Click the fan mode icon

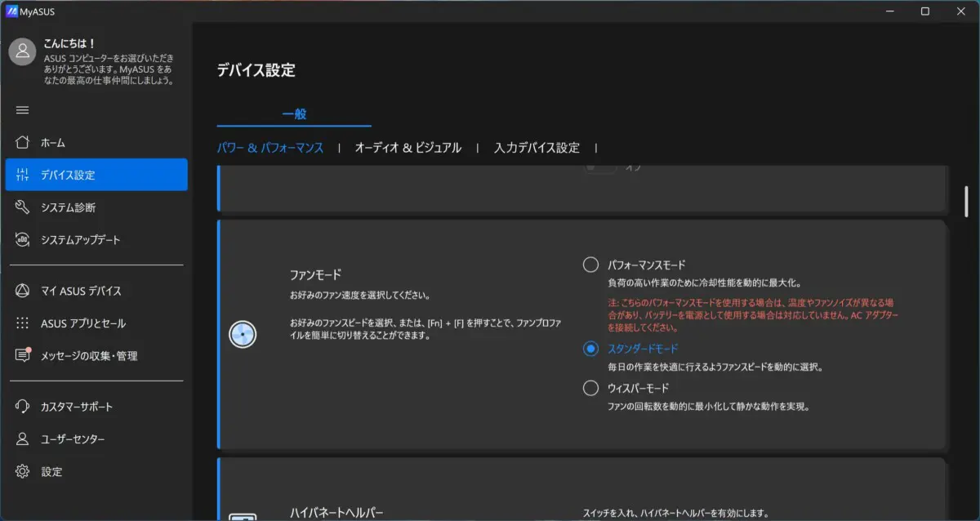click(x=243, y=334)
